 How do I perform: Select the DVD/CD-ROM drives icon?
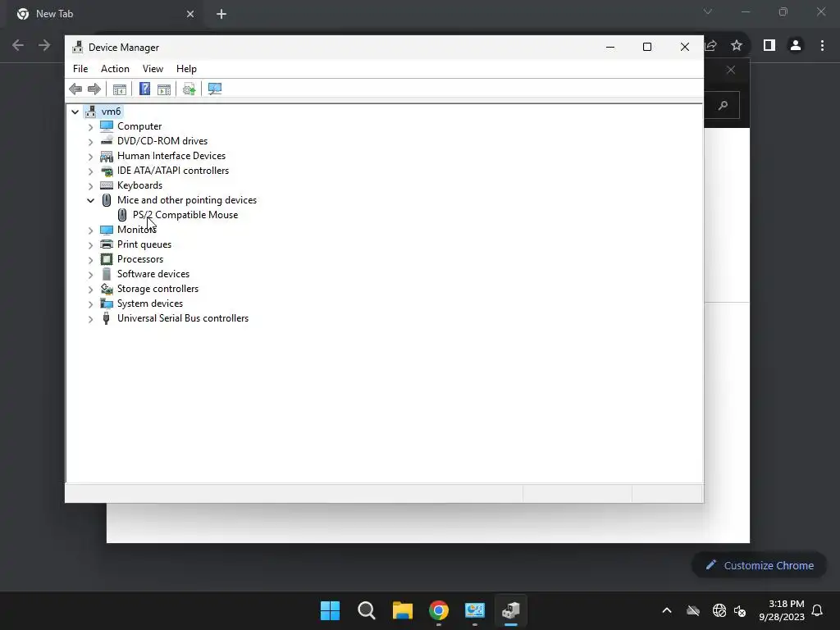(x=107, y=141)
